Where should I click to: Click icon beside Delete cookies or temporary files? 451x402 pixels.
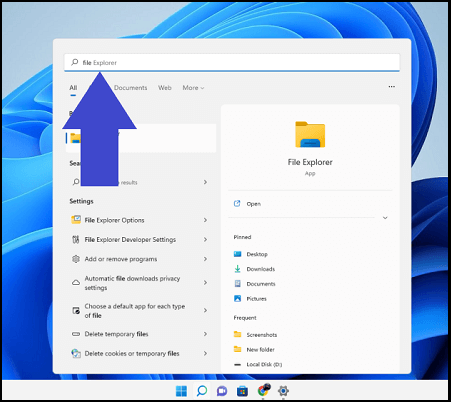click(76, 353)
